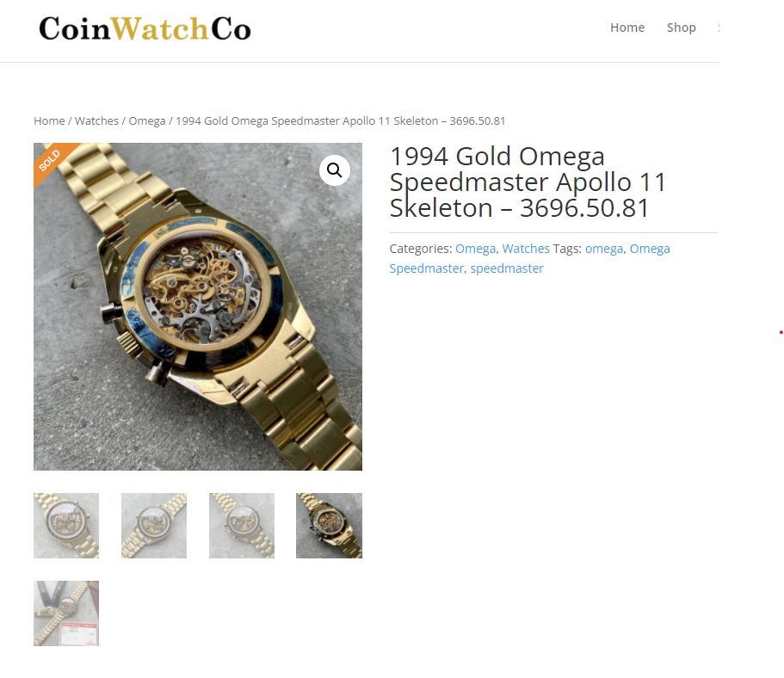Open the Omega category link
Screen dimensions: 784x678
coord(476,249)
